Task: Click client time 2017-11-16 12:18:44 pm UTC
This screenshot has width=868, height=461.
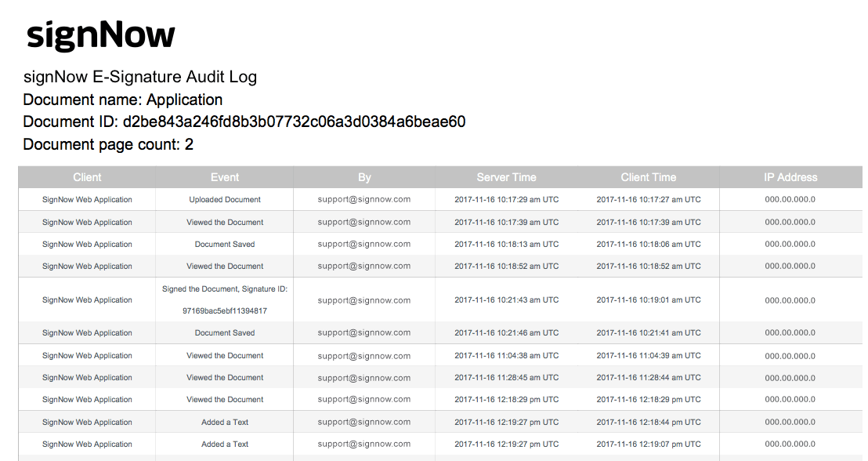Action: 648,422
